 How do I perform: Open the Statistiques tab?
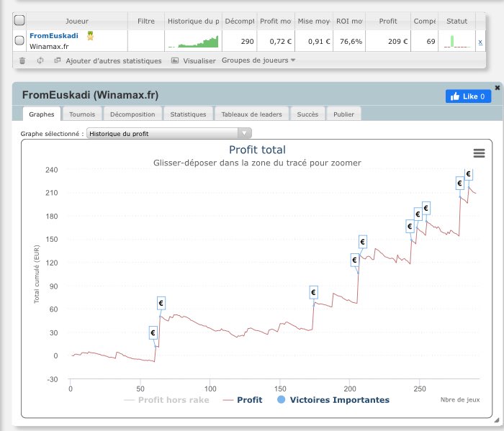pos(188,114)
